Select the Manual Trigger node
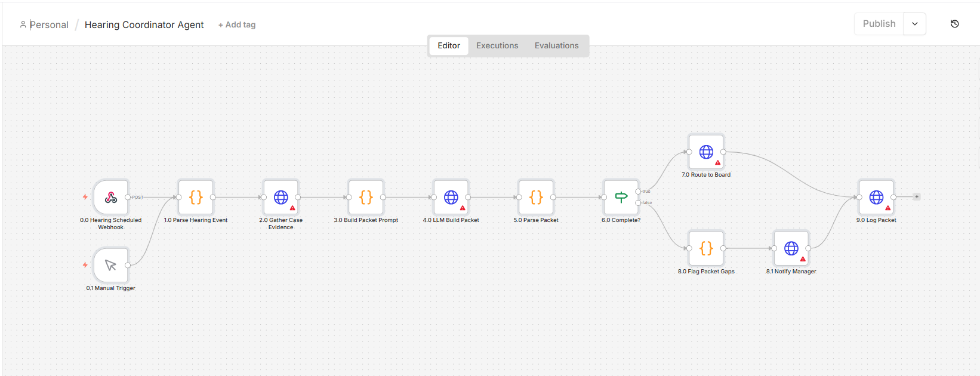This screenshot has width=980, height=376. click(111, 265)
